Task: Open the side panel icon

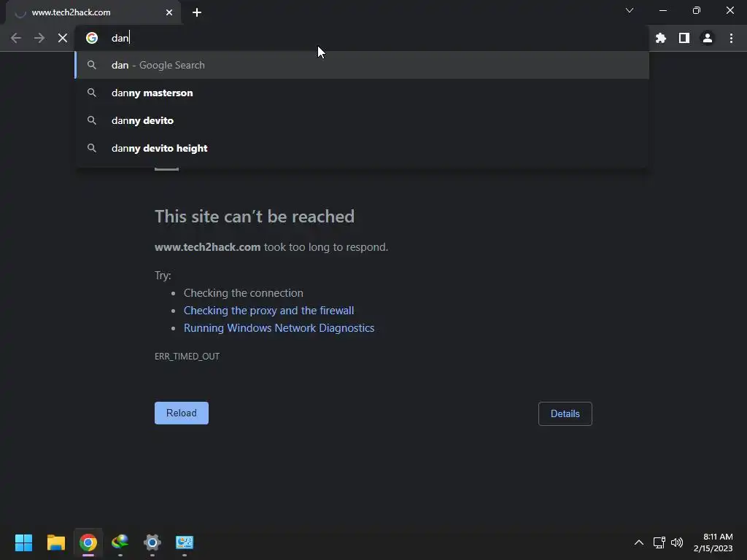Action: click(684, 38)
